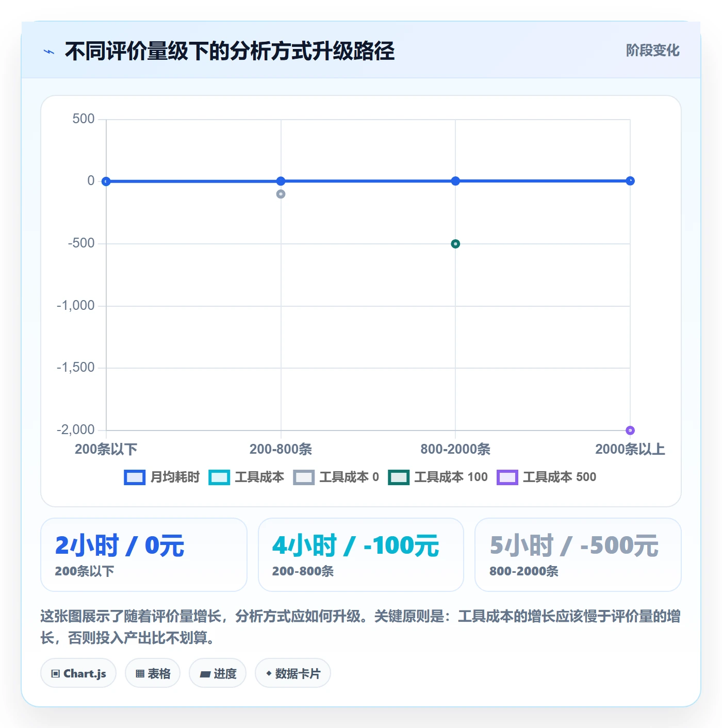Toggle the 工具成本 100 legend item

(x=438, y=477)
